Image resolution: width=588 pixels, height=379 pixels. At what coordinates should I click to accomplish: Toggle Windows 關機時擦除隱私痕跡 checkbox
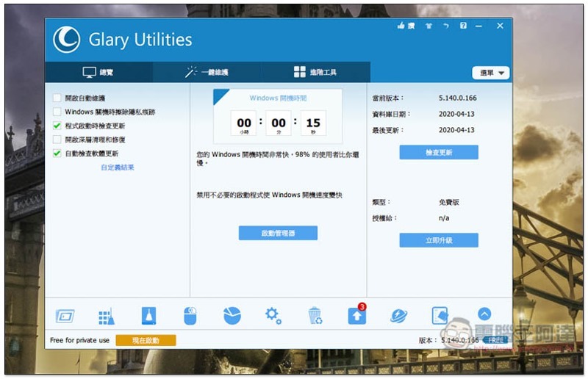(x=57, y=112)
